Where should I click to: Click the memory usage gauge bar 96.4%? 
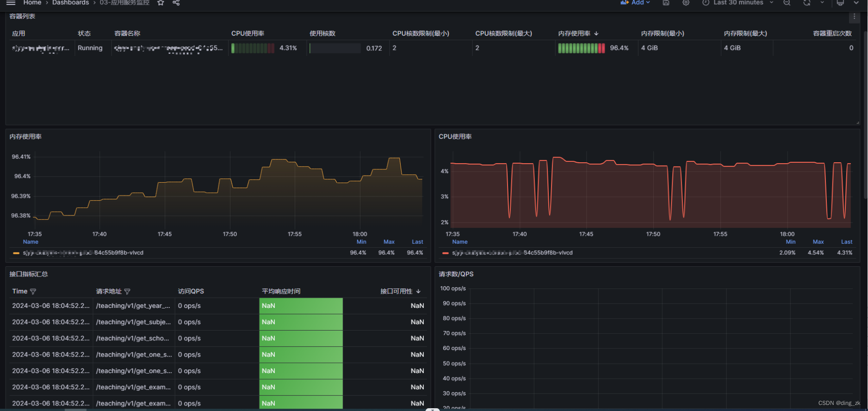pyautogui.click(x=581, y=48)
